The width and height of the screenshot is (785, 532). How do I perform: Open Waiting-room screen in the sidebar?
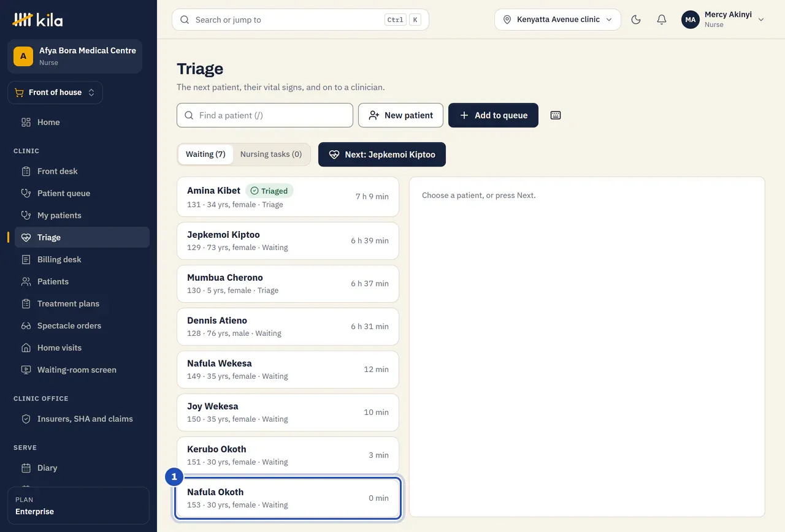[82, 370]
